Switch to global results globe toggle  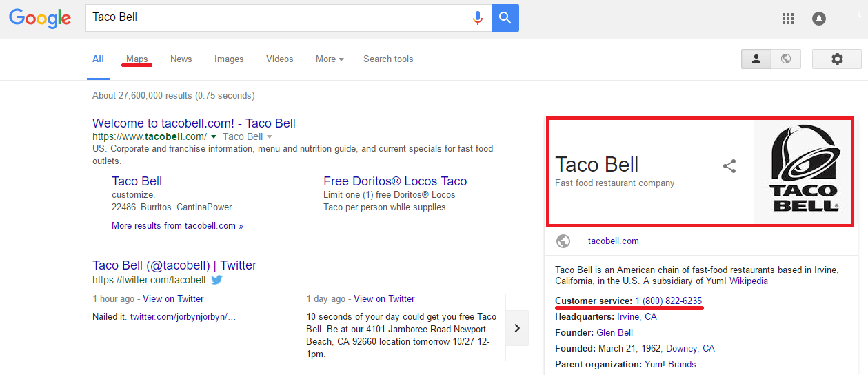pyautogui.click(x=786, y=59)
